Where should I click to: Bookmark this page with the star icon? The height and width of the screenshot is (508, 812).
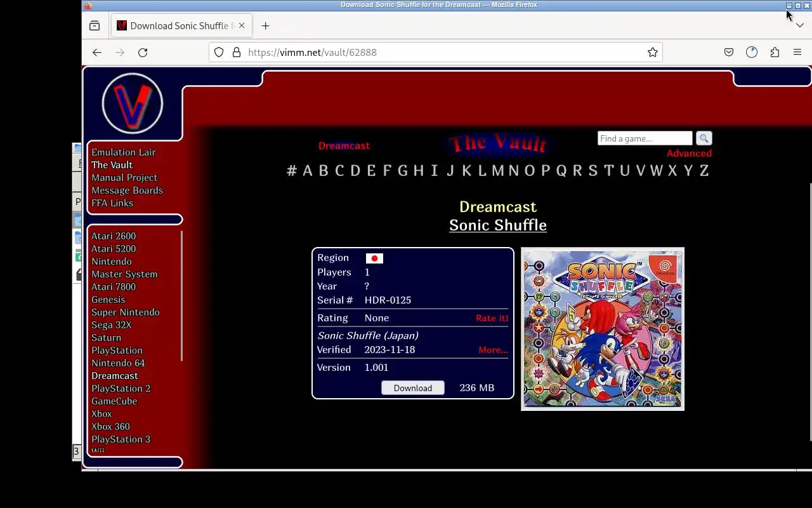[652, 52]
